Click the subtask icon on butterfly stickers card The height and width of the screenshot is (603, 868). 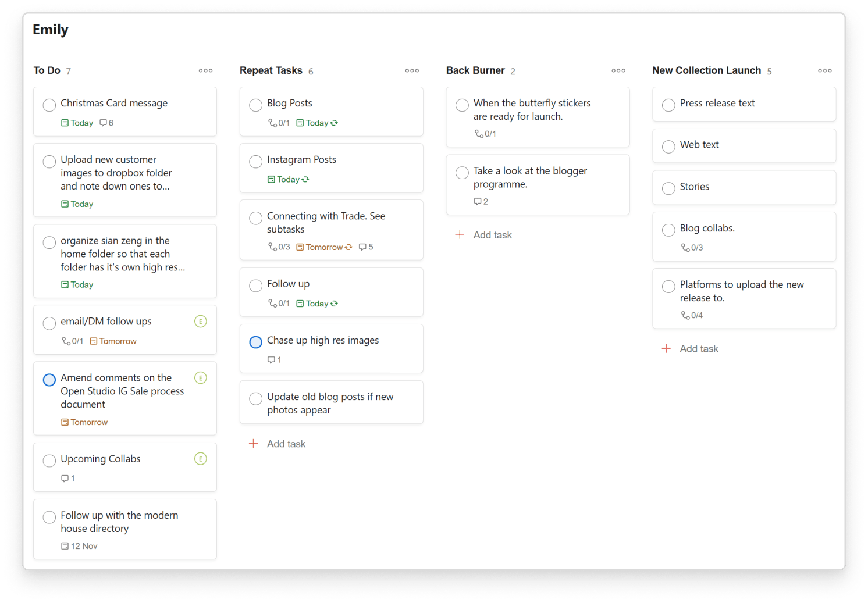pyautogui.click(x=480, y=134)
